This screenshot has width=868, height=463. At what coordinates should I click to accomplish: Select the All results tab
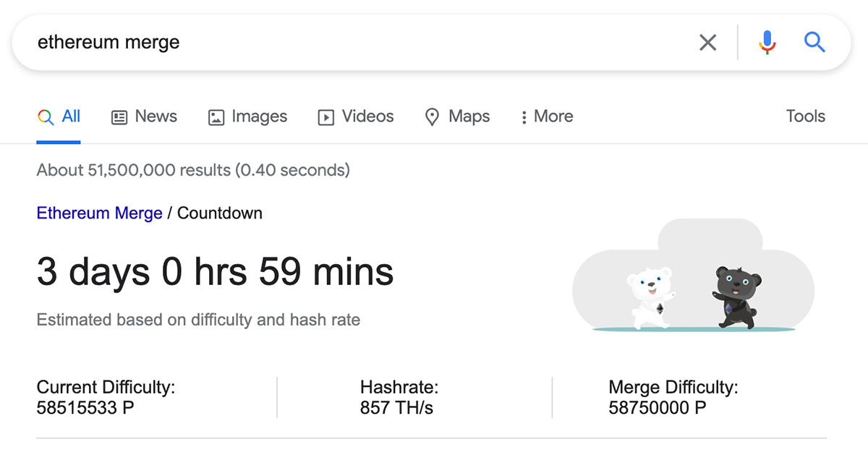[x=59, y=116]
